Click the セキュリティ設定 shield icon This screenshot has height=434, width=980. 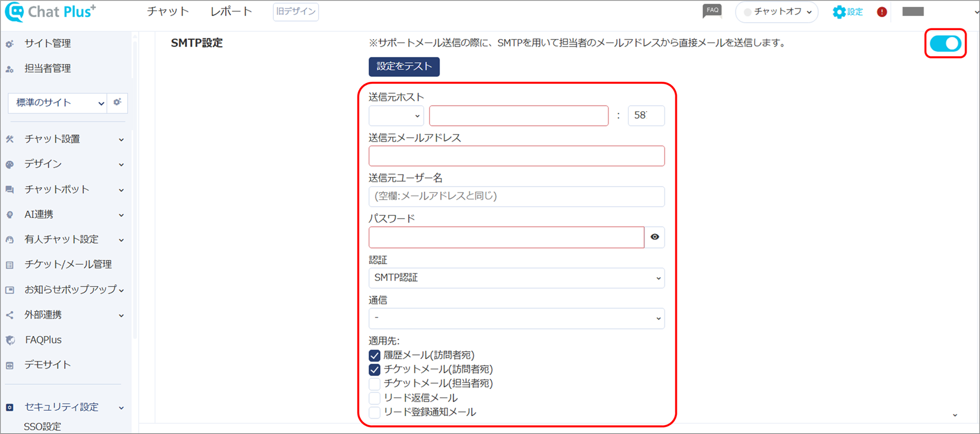10,408
